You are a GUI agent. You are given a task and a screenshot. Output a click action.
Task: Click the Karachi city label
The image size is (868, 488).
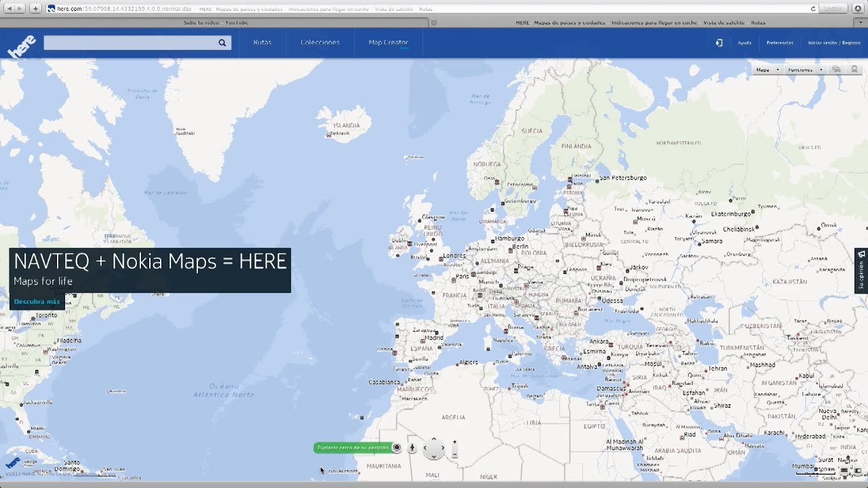tap(774, 432)
